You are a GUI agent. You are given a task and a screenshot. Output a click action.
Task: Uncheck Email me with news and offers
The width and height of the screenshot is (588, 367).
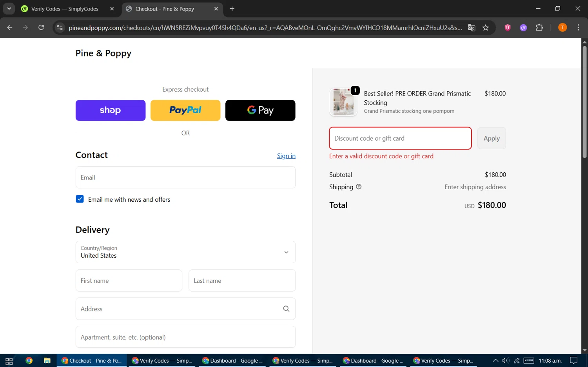(80, 199)
